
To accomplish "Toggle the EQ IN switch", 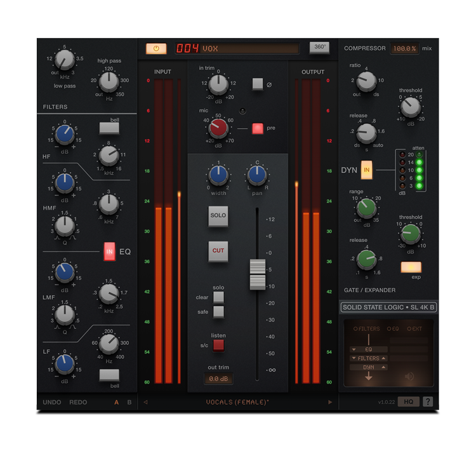I will point(109,251).
